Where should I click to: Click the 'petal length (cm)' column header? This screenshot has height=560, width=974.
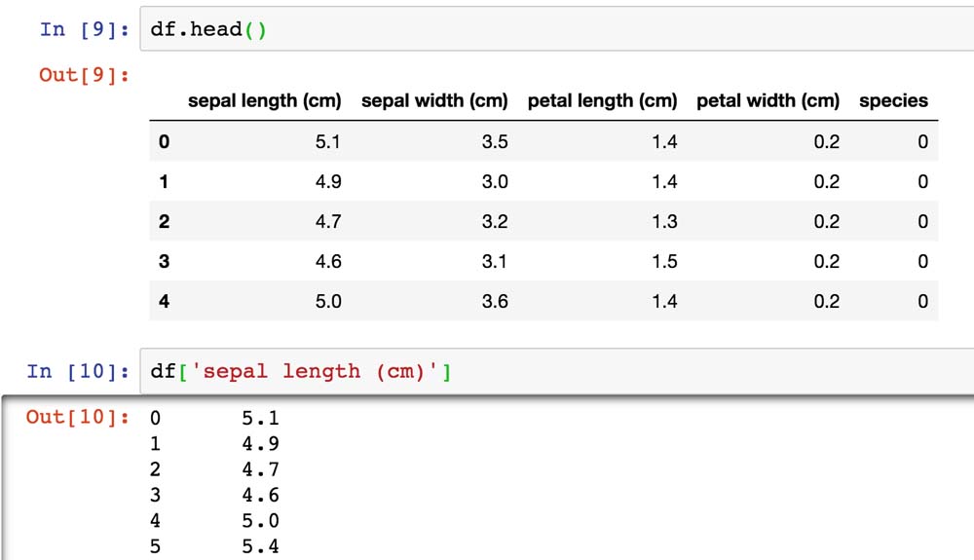pyautogui.click(x=602, y=100)
